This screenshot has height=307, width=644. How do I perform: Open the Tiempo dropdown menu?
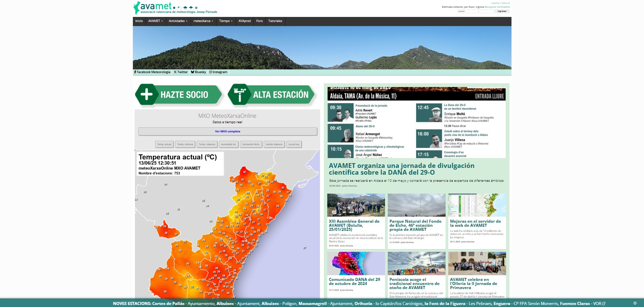pyautogui.click(x=225, y=21)
